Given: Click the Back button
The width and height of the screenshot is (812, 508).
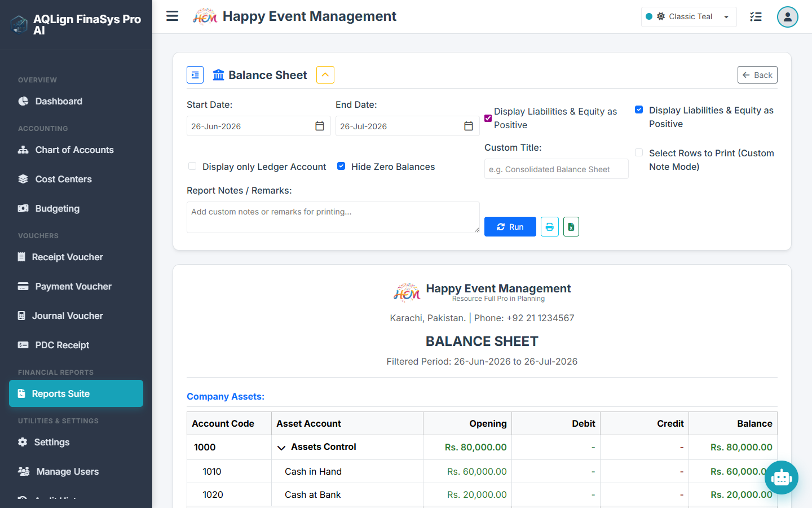Looking at the screenshot, I should pyautogui.click(x=757, y=75).
